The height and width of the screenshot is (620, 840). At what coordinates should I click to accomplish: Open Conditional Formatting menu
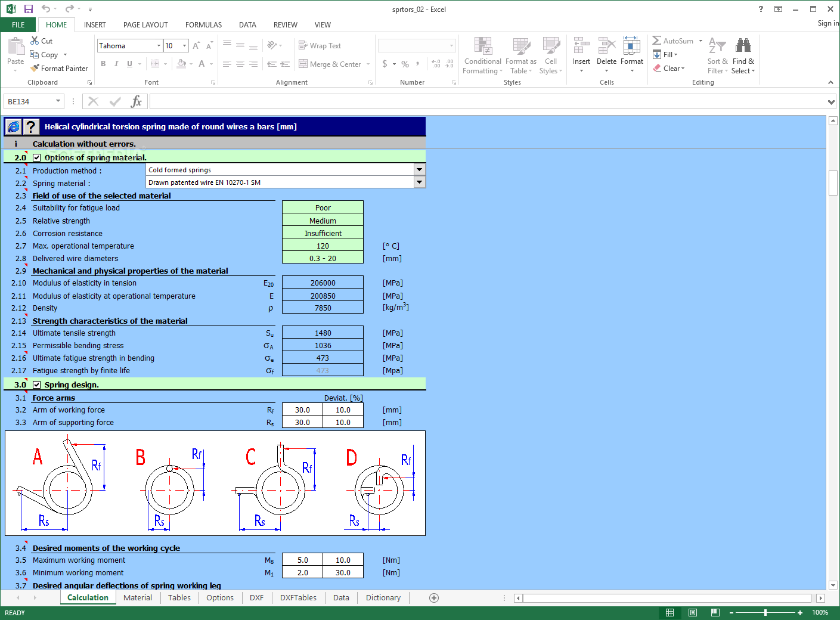(482, 55)
